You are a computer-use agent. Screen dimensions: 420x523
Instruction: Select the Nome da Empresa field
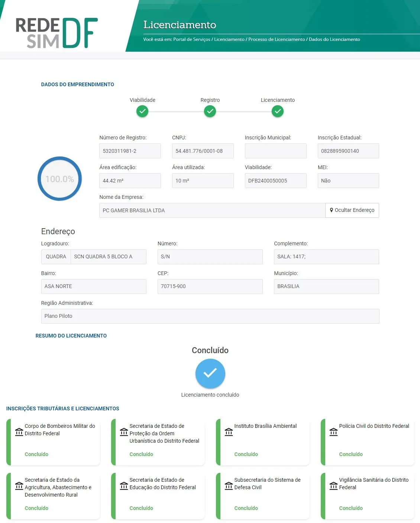point(212,210)
